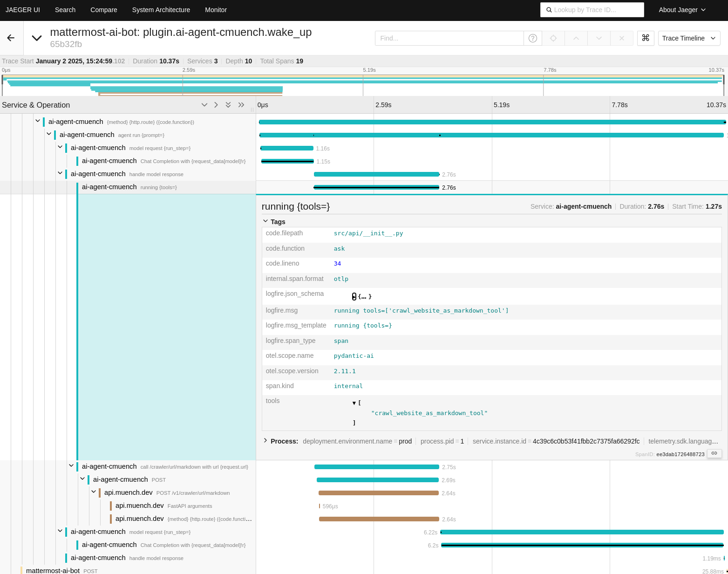Click the logfire.msg tag value
Screen dimensions: 728x574
click(x=421, y=311)
